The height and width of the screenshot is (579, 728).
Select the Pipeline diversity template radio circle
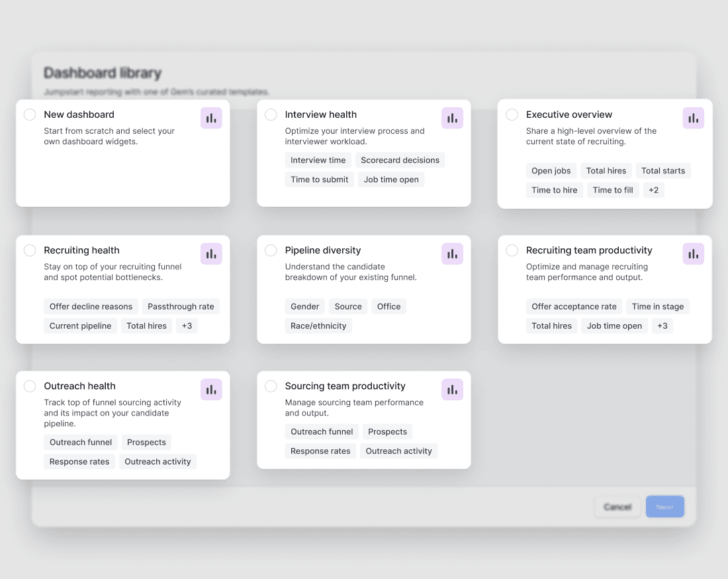coord(271,250)
